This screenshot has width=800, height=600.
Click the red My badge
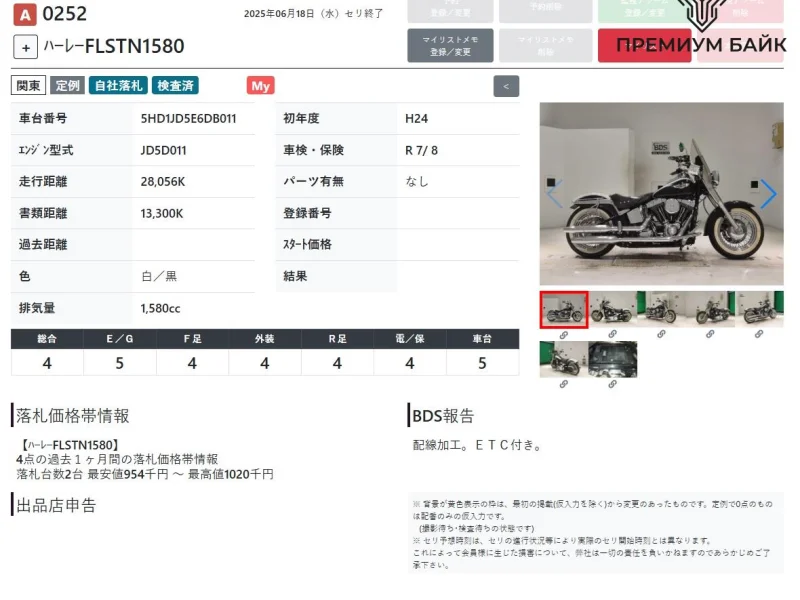(x=260, y=86)
